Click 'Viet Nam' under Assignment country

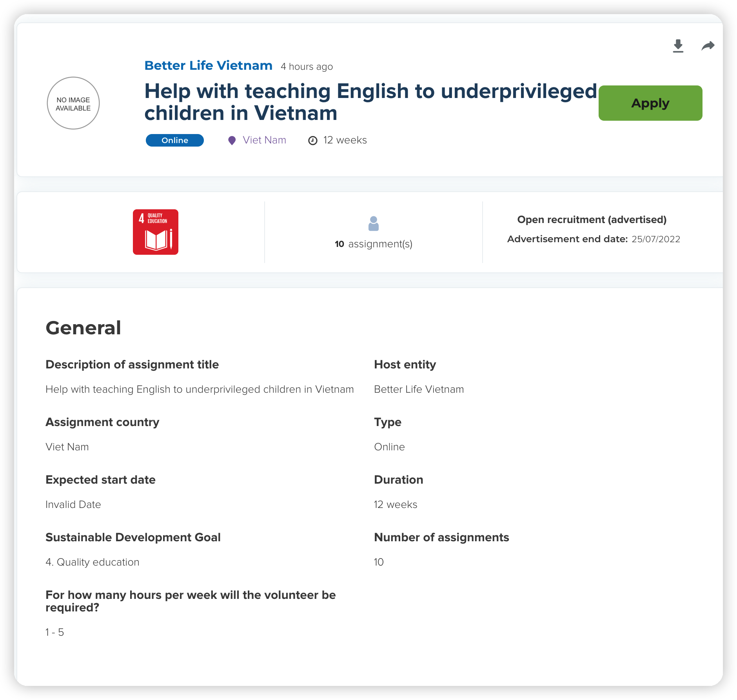[x=67, y=447]
